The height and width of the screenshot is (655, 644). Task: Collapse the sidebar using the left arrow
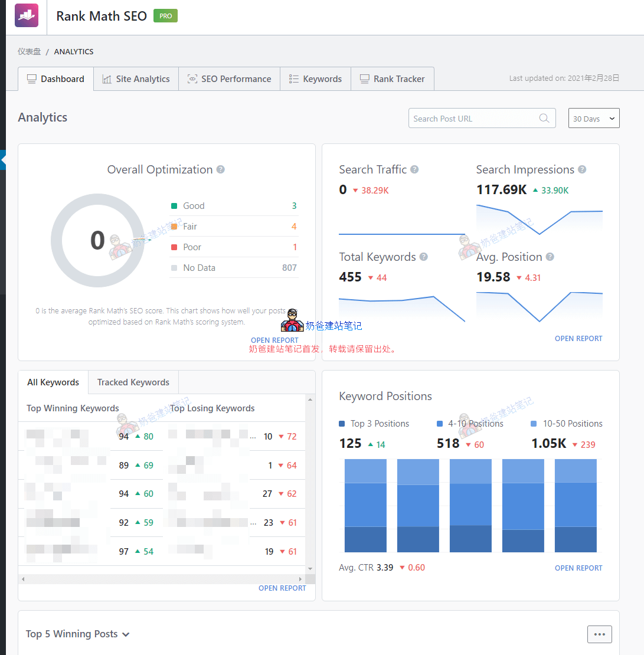3,160
